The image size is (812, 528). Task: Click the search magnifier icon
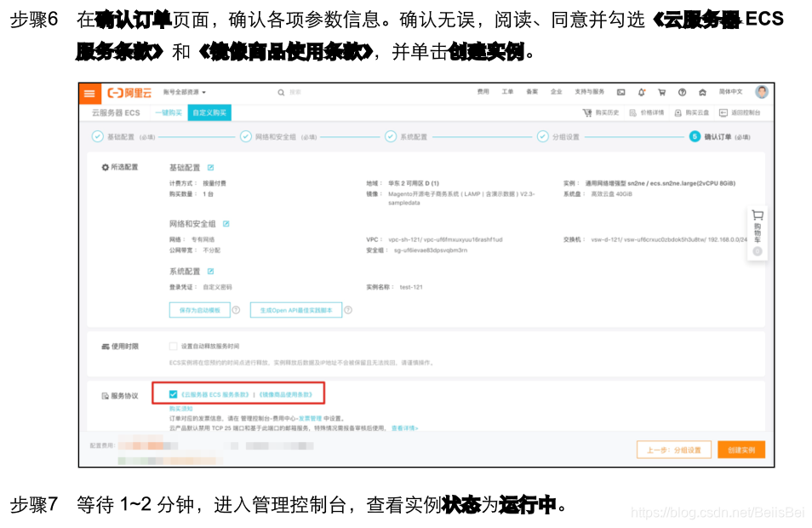click(281, 93)
